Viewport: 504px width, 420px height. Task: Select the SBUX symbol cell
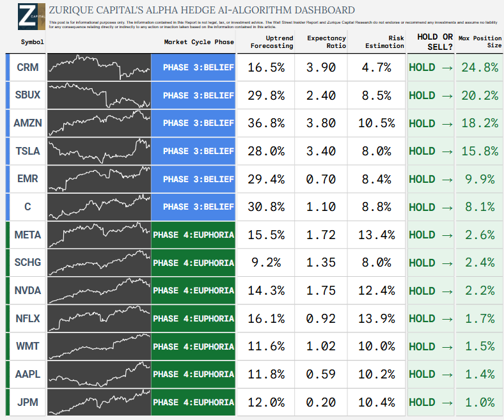pos(28,95)
